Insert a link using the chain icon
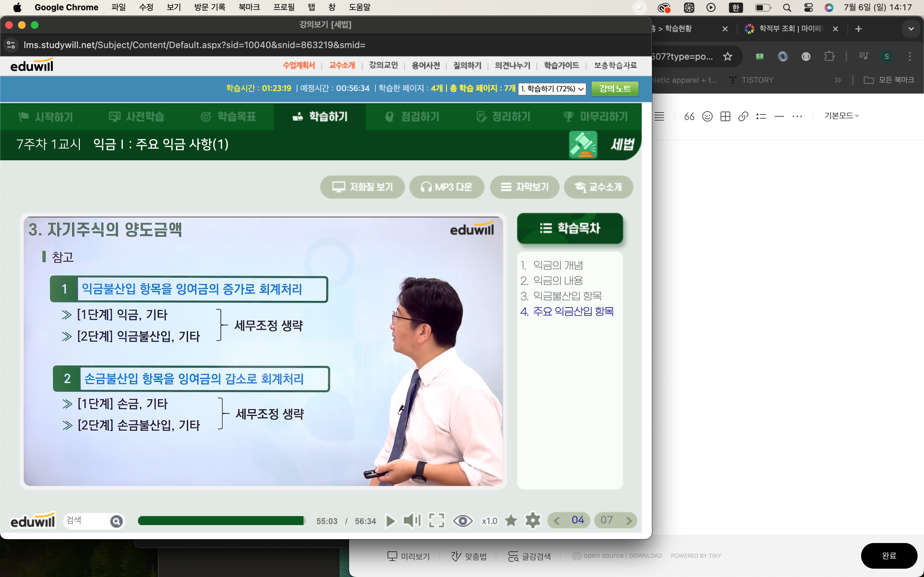924x577 pixels. (743, 116)
